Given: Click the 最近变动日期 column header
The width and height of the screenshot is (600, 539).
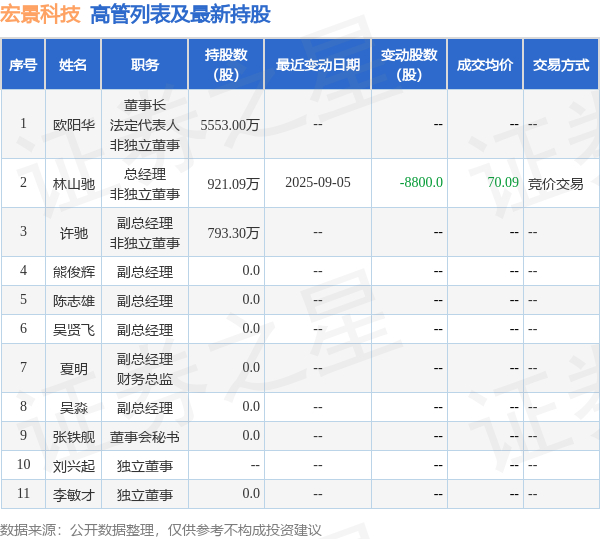Looking at the screenshot, I should (318, 65).
